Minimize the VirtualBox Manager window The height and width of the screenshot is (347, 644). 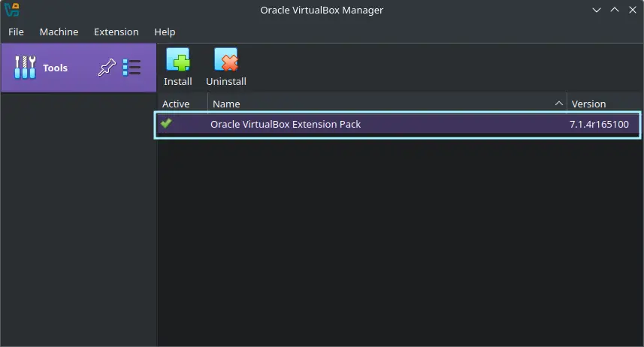[x=597, y=10]
